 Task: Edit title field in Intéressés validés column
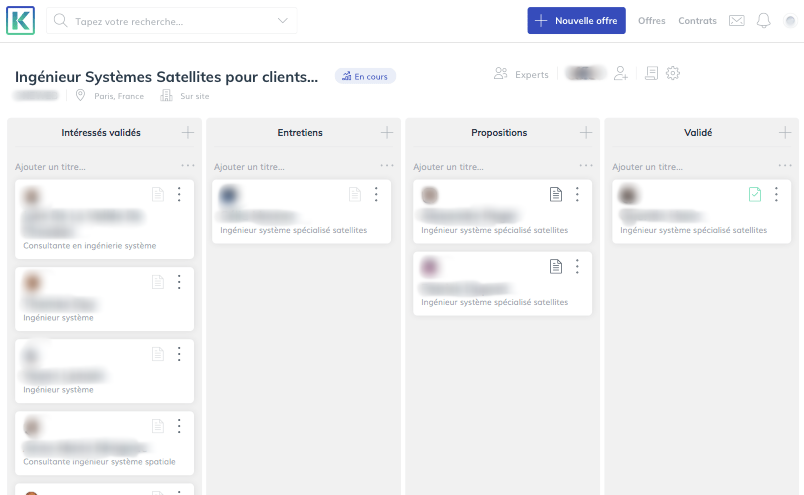click(x=50, y=167)
